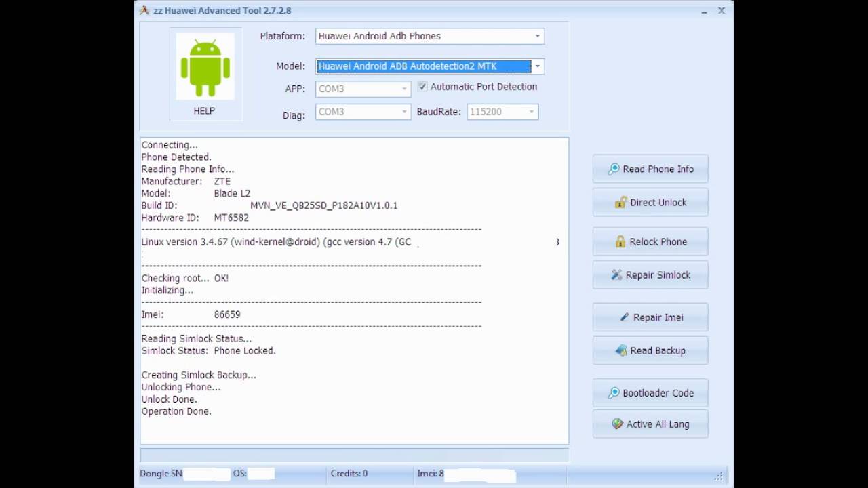
Task: Click the 'Phone Detected.' log line
Action: click(176, 157)
